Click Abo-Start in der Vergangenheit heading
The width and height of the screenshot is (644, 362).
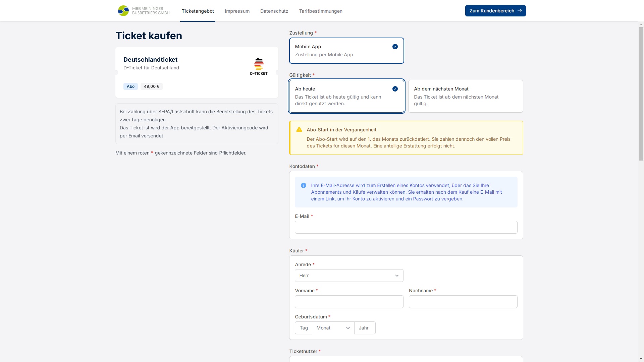pyautogui.click(x=341, y=130)
